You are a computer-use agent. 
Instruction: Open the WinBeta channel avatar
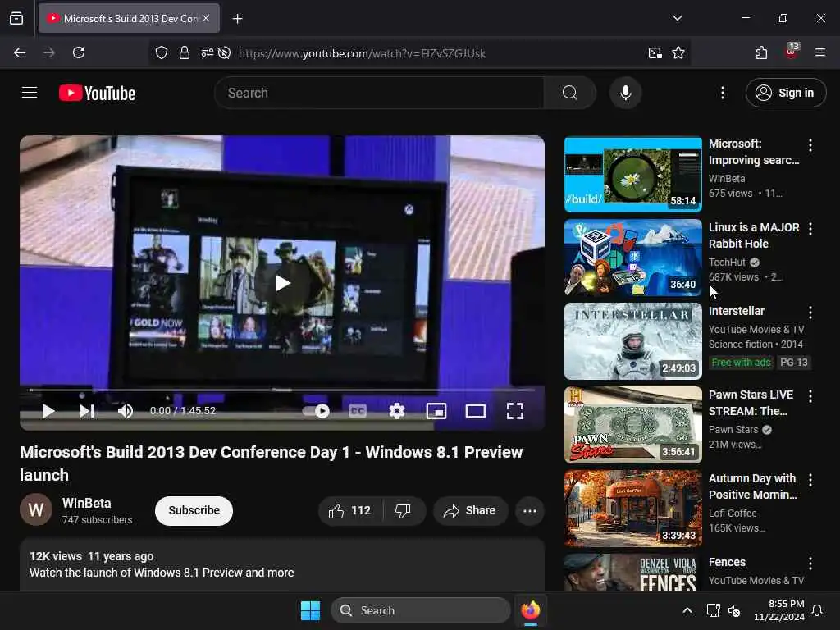36,509
